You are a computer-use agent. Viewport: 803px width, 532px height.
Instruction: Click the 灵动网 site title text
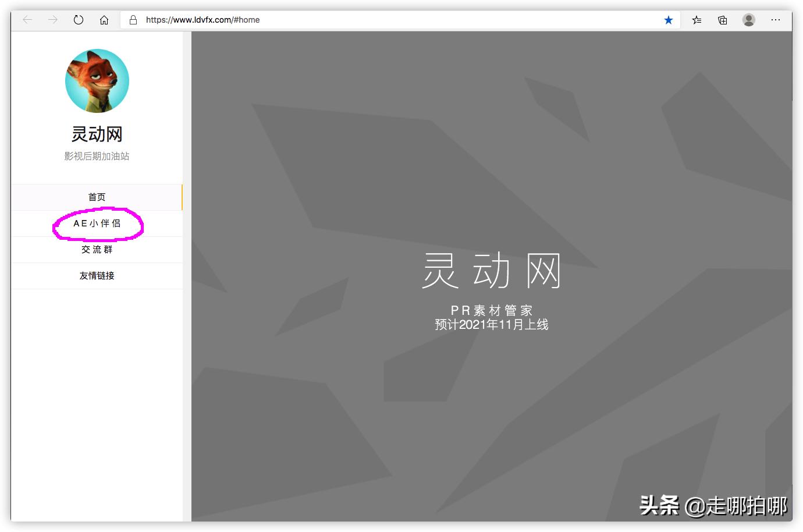point(97,134)
